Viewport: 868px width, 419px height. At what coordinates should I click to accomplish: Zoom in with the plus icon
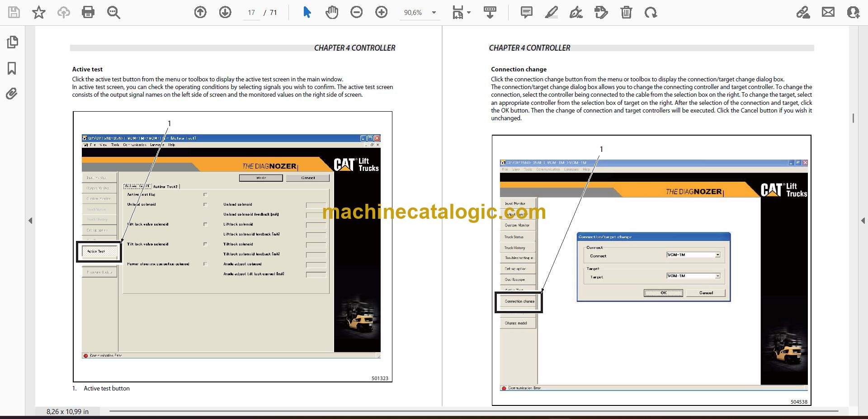(382, 12)
